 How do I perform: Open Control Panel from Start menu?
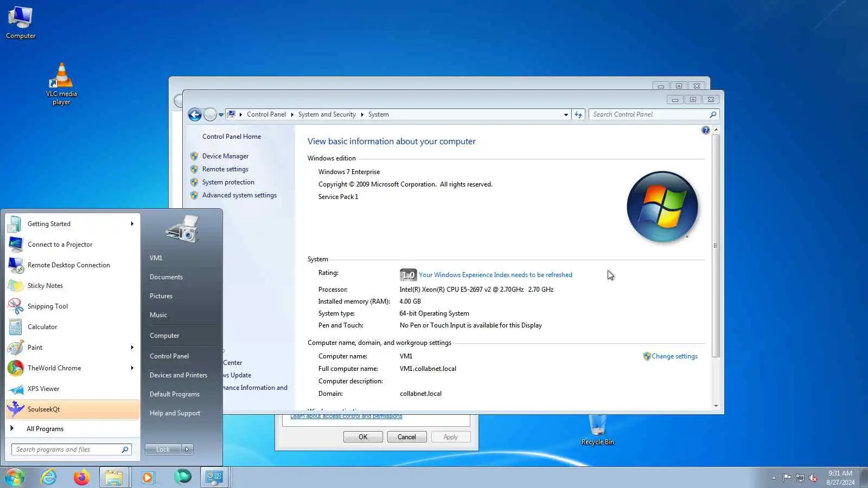tap(169, 356)
